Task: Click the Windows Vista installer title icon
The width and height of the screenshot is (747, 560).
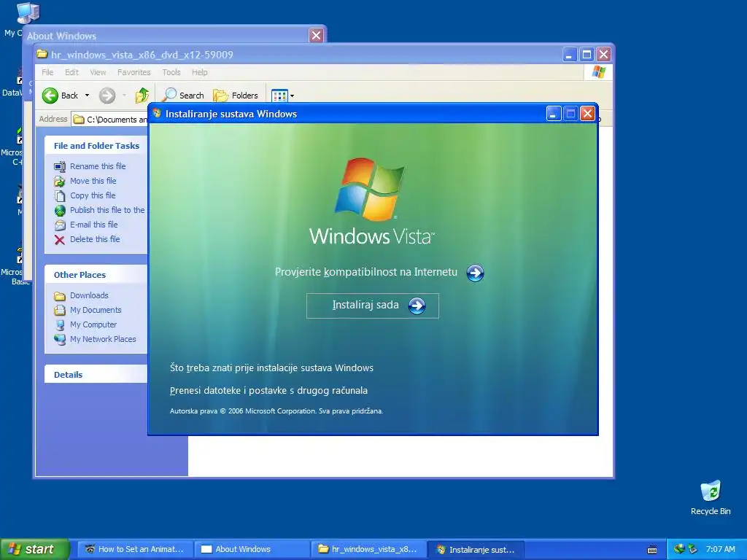Action: pos(157,113)
